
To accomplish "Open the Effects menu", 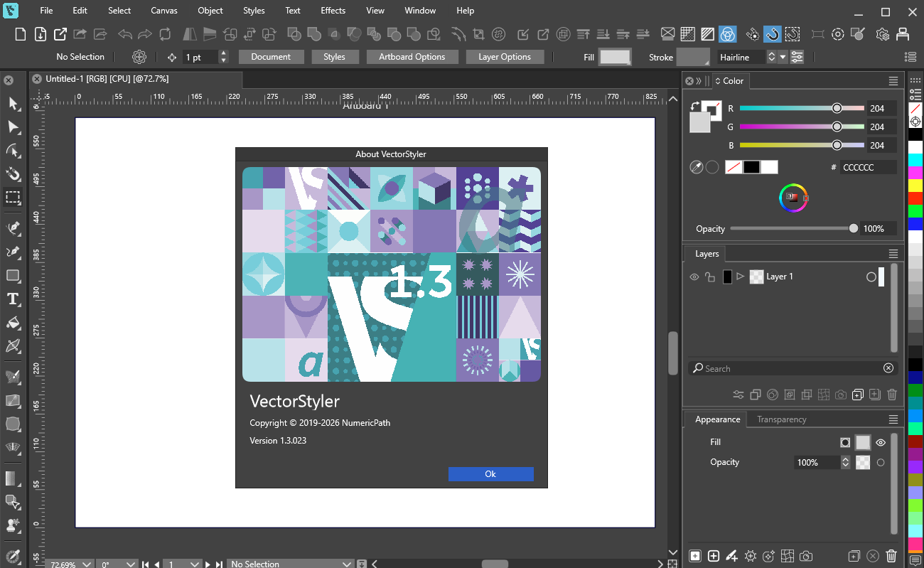I will (x=333, y=11).
